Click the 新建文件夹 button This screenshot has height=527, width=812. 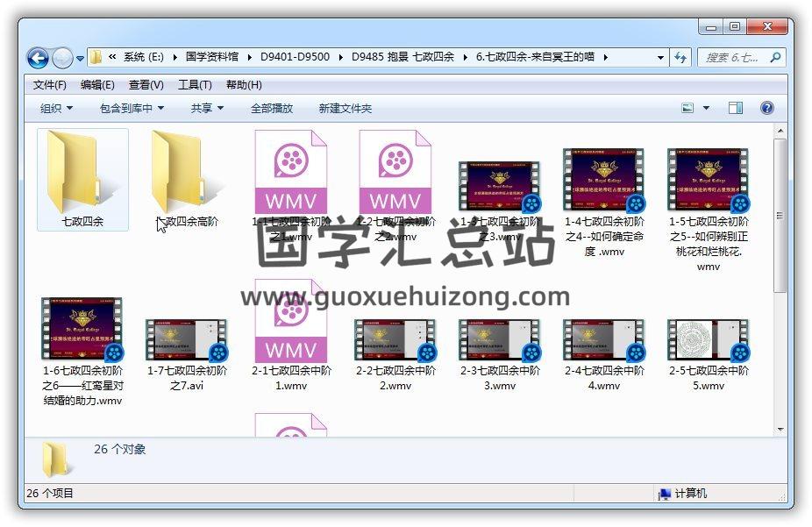[x=345, y=108]
